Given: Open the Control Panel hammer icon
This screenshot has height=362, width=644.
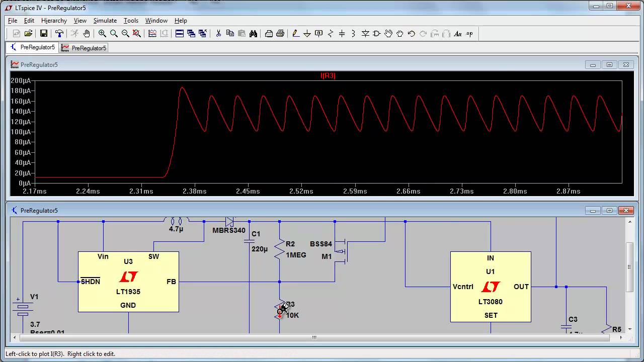Looking at the screenshot, I should 59,34.
